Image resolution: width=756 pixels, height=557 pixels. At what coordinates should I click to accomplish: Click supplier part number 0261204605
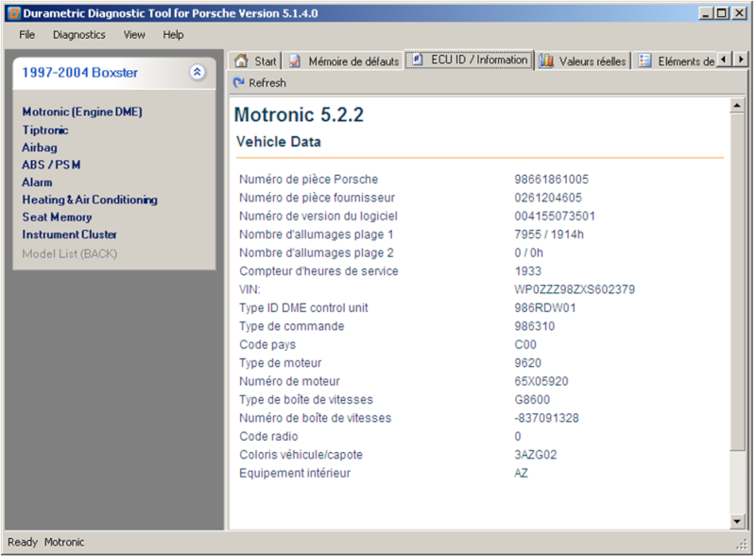tap(548, 198)
